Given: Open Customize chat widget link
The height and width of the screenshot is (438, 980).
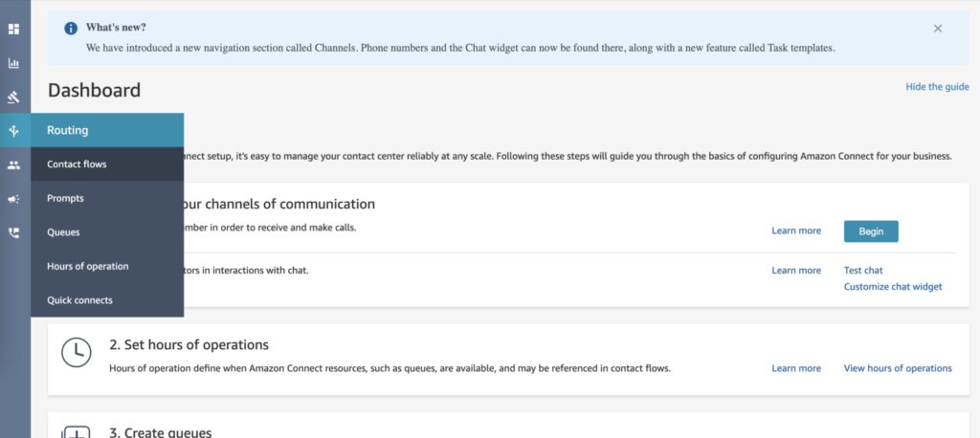Looking at the screenshot, I should (x=893, y=287).
